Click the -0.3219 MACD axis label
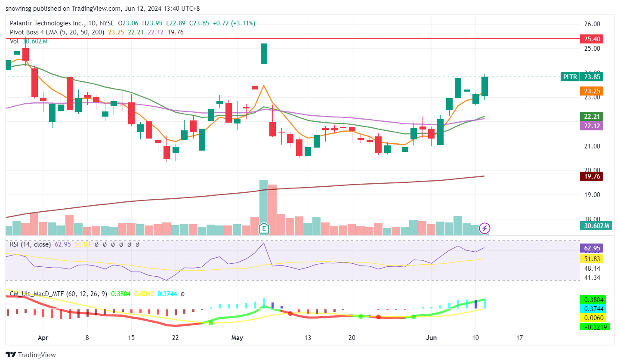The height and width of the screenshot is (364, 620). point(595,327)
